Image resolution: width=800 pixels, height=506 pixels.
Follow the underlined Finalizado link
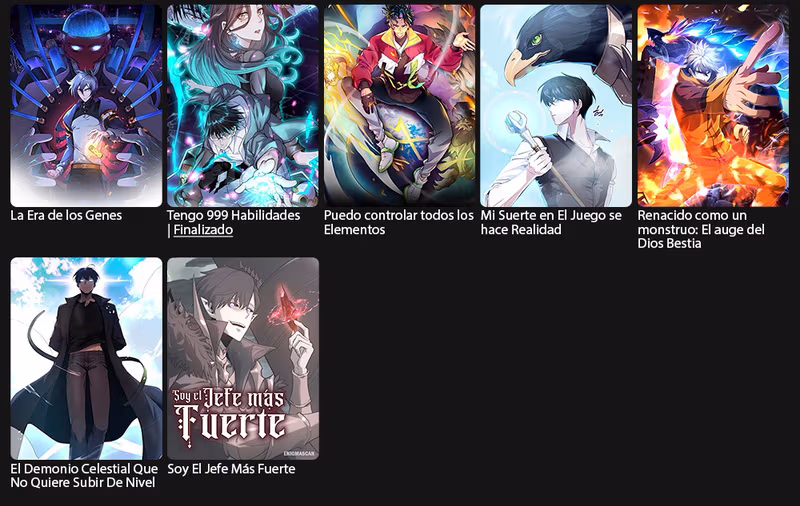pyautogui.click(x=203, y=230)
